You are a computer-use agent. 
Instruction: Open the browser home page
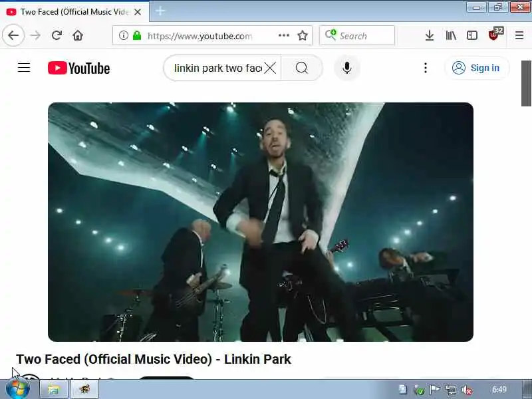(x=78, y=35)
